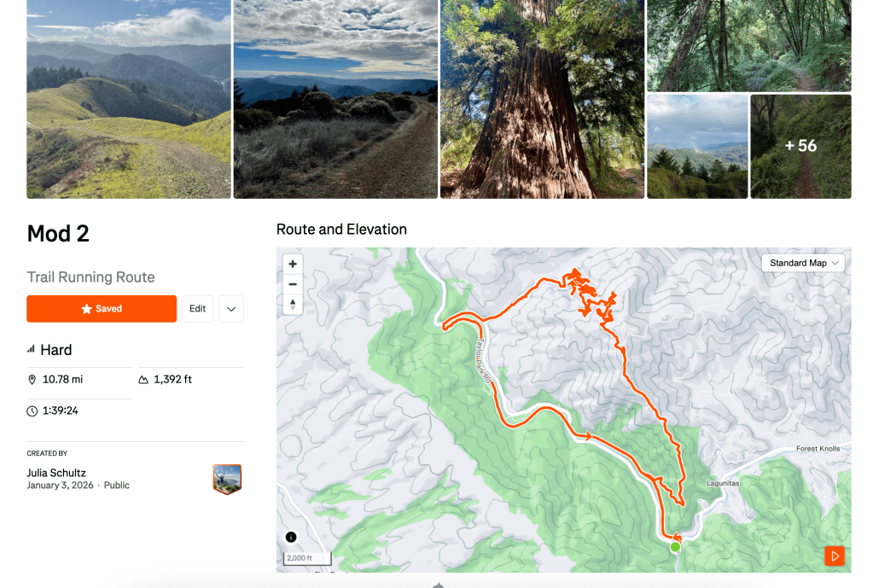This screenshot has width=873, height=588.
Task: Open map attribution info icon
Action: pos(291,537)
